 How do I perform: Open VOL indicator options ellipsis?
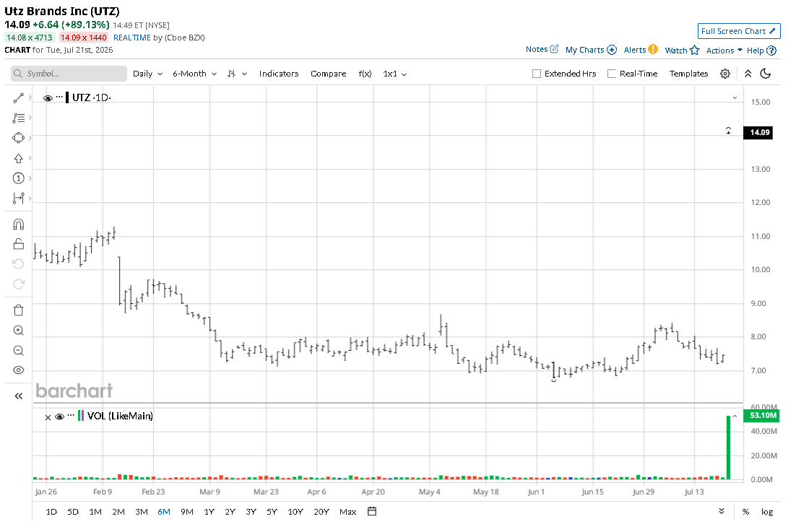click(x=71, y=415)
